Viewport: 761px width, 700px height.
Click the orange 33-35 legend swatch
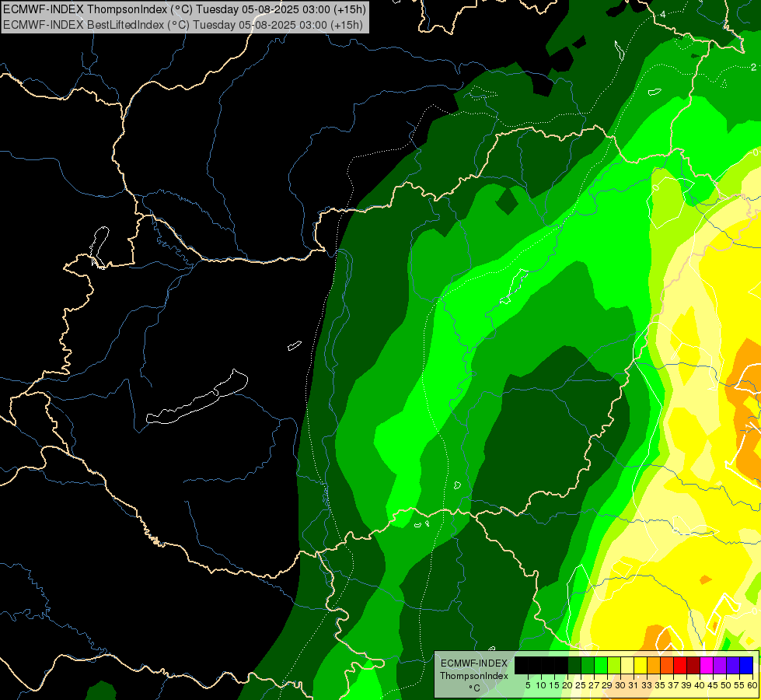pyautogui.click(x=654, y=665)
